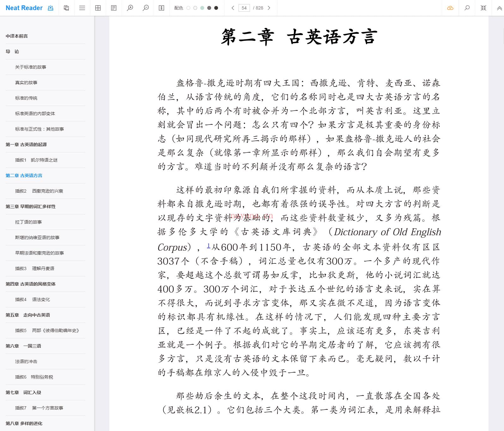Select the black color theme swatch
Image resolution: width=504 pixels, height=431 pixels.
pos(216,8)
